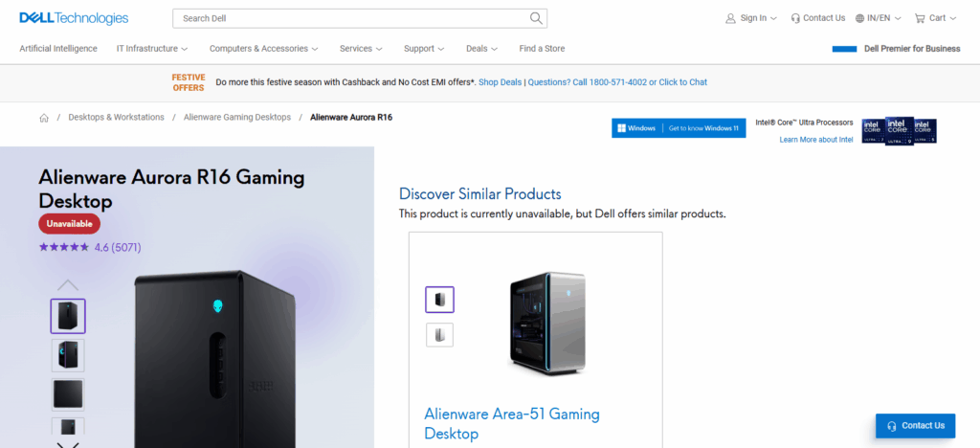Viewport: 980px width, 448px height.
Task: Click the Discover Similar Products heading
Action: click(480, 193)
